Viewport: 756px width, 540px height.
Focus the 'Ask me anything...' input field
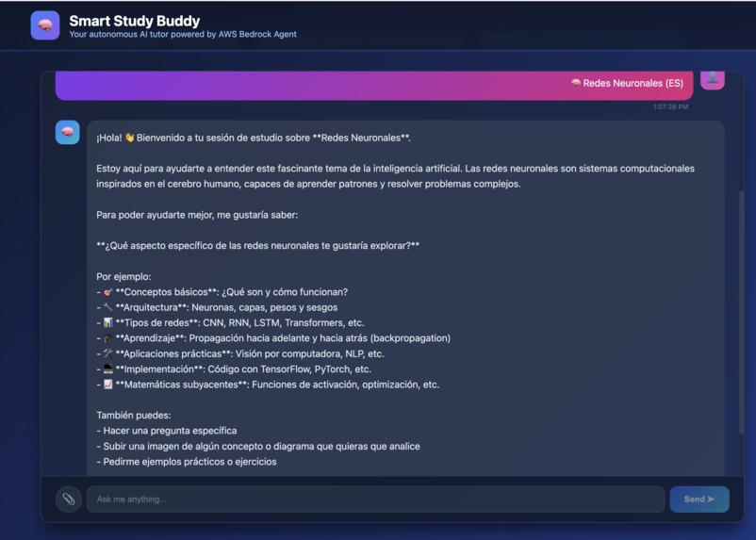click(375, 499)
